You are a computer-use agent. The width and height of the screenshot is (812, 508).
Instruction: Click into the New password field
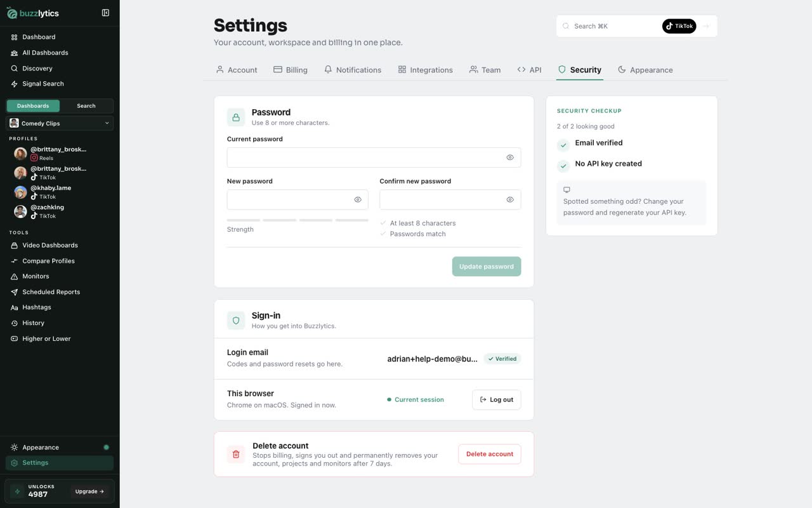click(298, 199)
